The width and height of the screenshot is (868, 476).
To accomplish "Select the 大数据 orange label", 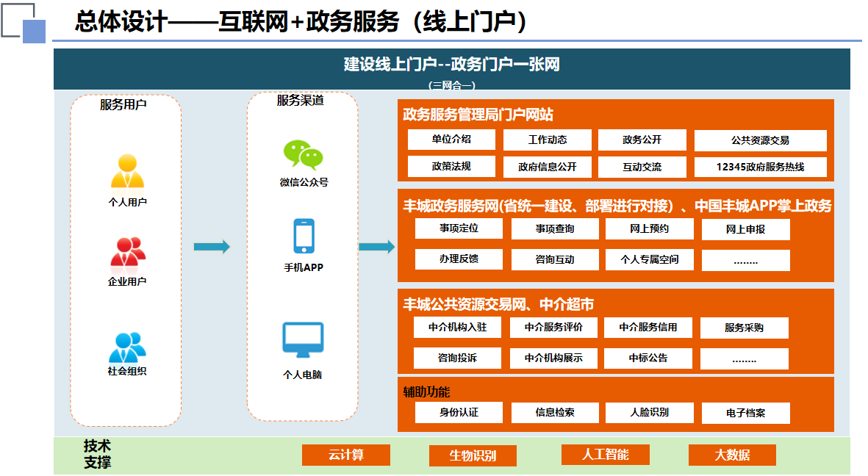I will point(732,455).
